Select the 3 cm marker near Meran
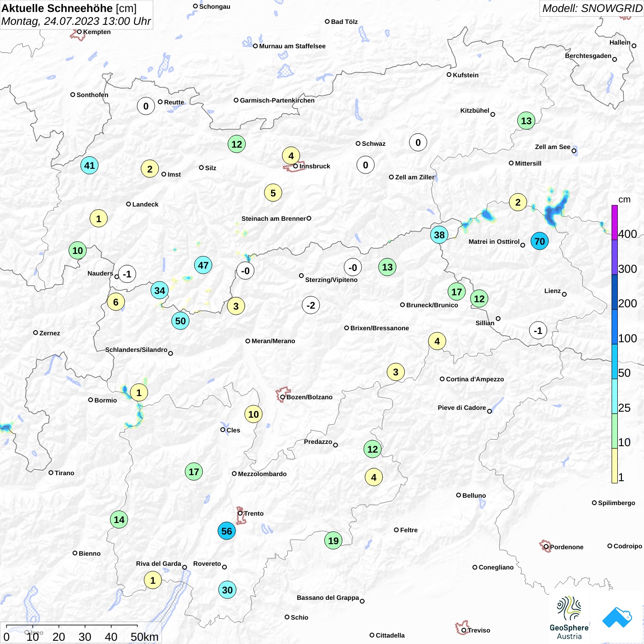 point(236,306)
